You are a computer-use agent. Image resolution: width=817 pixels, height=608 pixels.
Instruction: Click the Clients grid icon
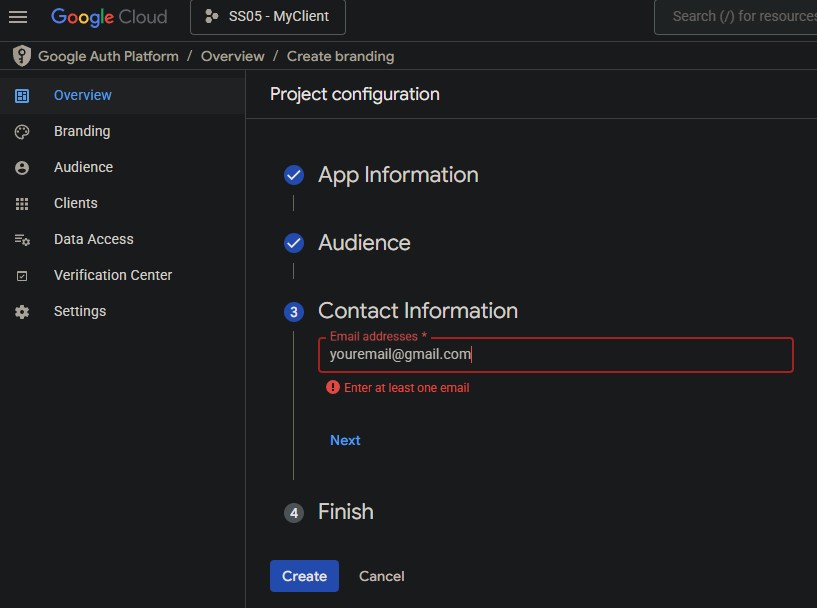(22, 204)
